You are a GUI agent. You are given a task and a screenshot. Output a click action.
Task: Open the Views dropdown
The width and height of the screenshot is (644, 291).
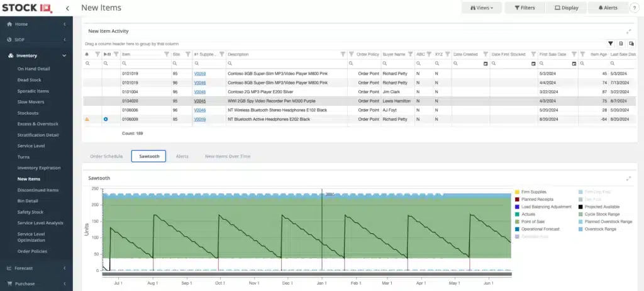[482, 8]
